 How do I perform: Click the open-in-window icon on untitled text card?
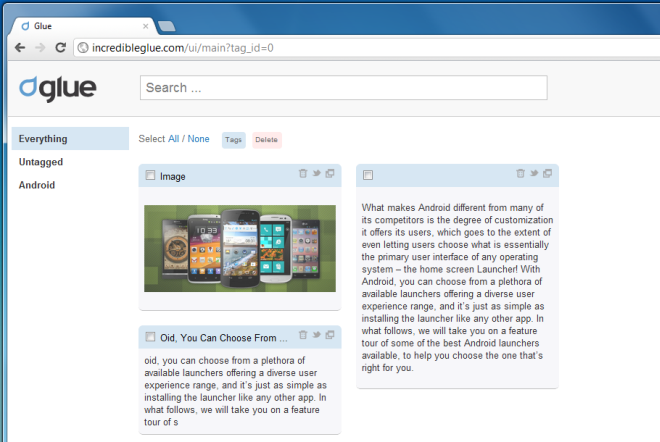click(x=547, y=173)
